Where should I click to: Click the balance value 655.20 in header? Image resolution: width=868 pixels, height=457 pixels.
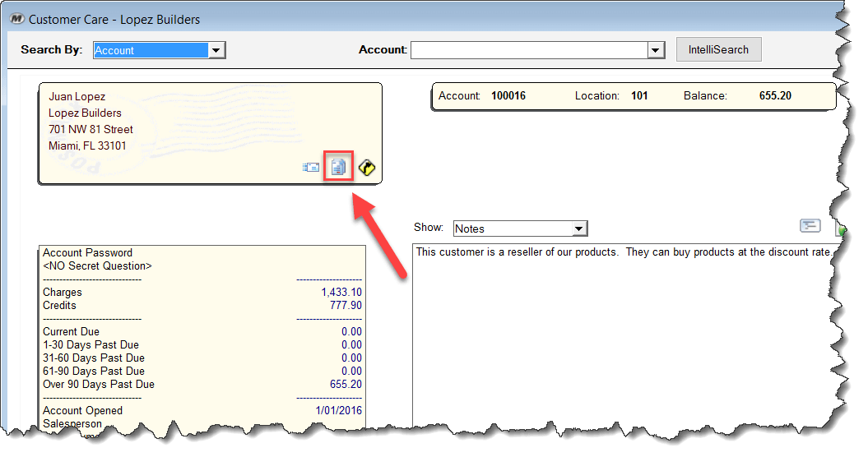point(775,95)
